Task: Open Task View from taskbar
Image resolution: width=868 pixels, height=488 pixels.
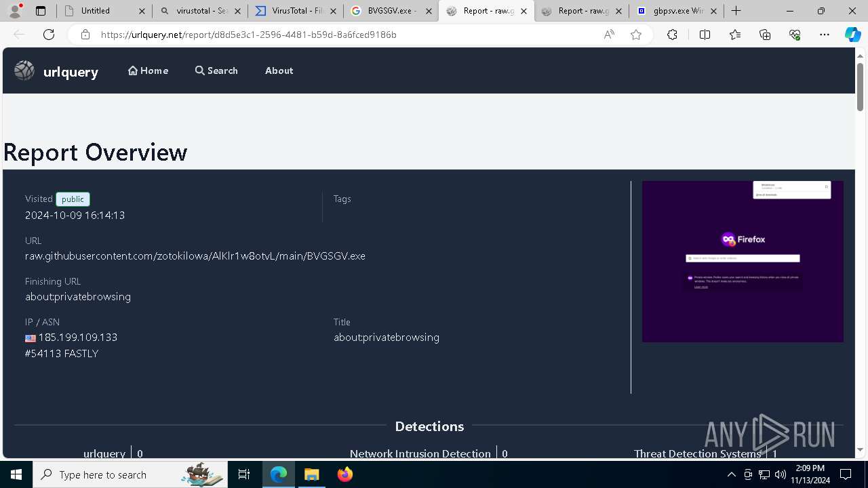Action: tap(244, 474)
